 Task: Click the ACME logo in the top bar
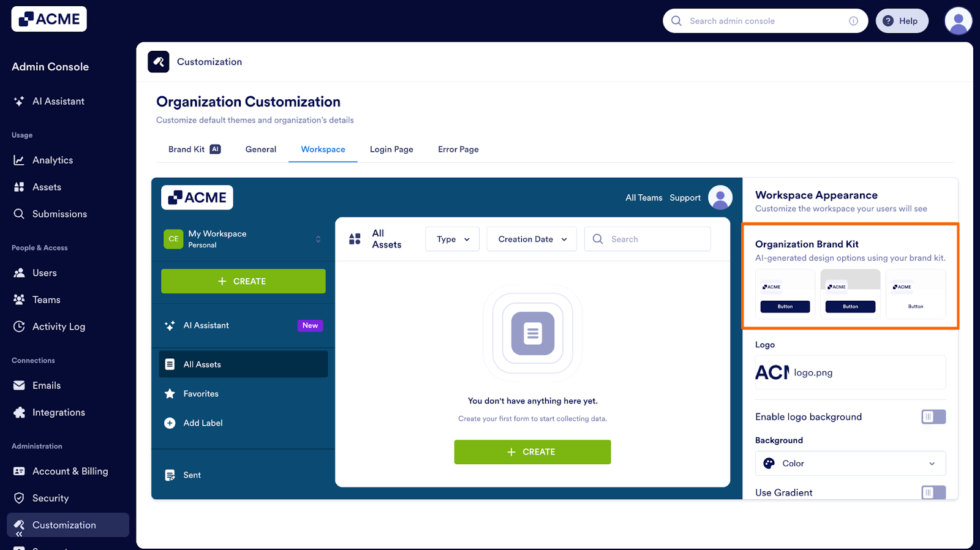click(x=49, y=19)
